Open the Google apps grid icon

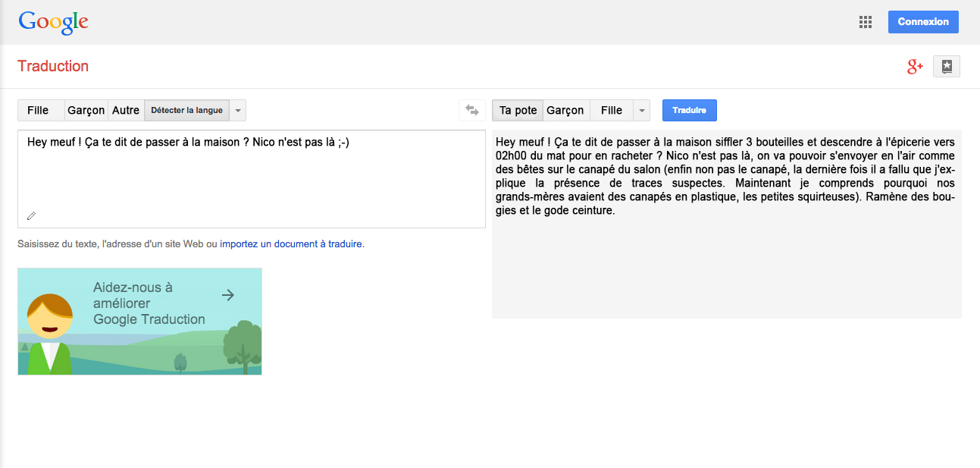[866, 22]
